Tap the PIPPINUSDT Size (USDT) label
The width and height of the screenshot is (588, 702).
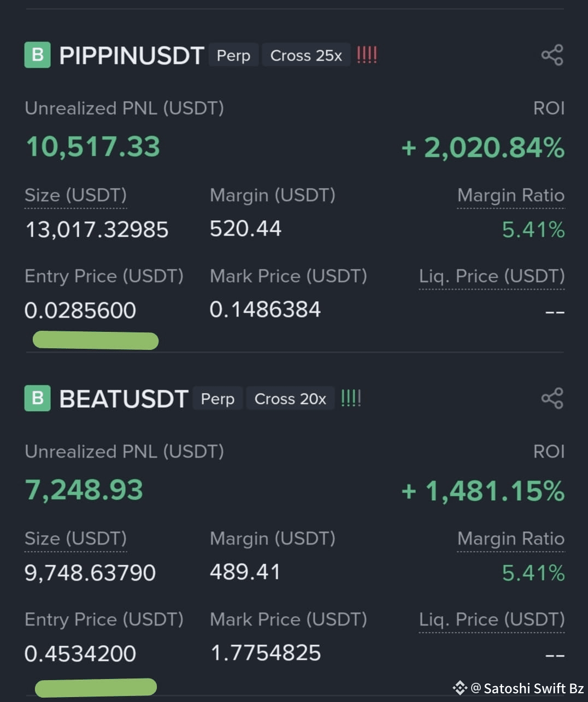tap(76, 196)
